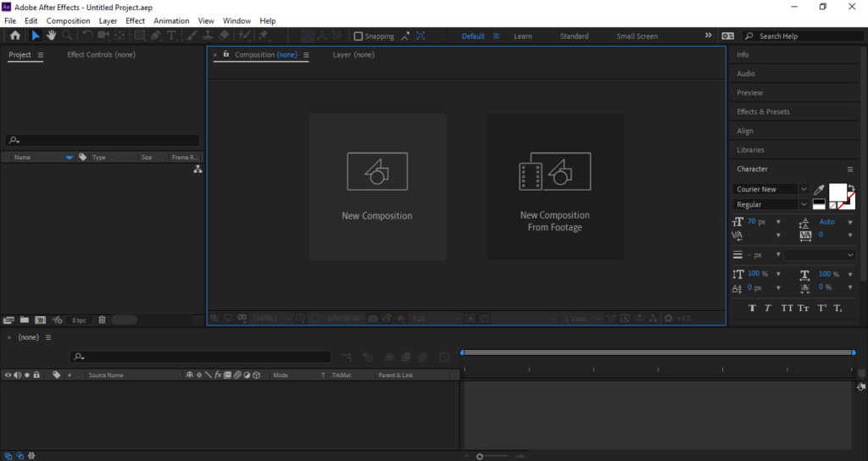Pick the Unified Camera tool
868x461 pixels.
[x=103, y=36]
